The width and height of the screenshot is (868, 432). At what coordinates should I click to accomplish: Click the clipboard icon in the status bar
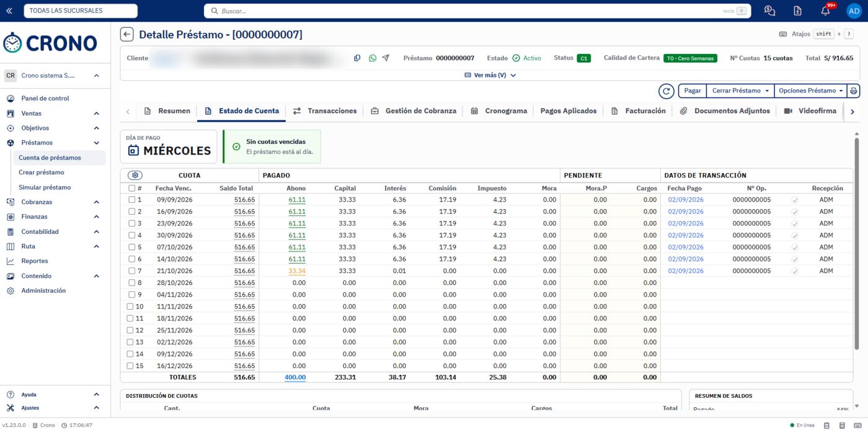pos(826,426)
